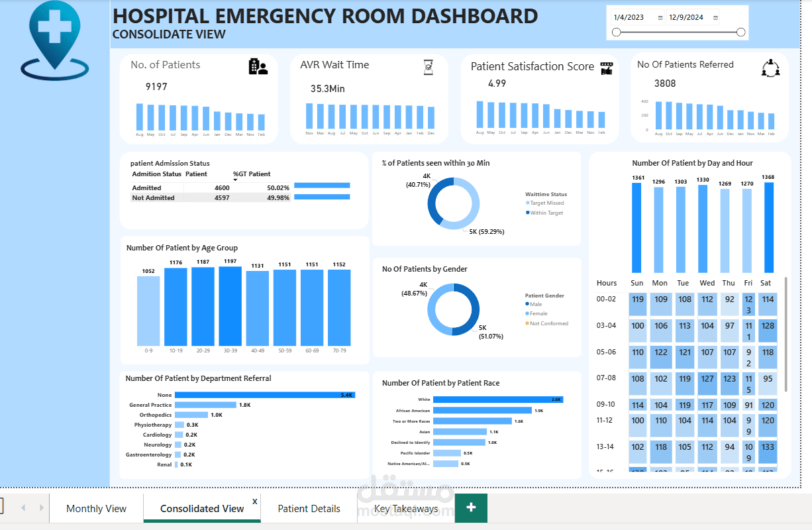Click the average wait time value 35.3Min

point(328,89)
